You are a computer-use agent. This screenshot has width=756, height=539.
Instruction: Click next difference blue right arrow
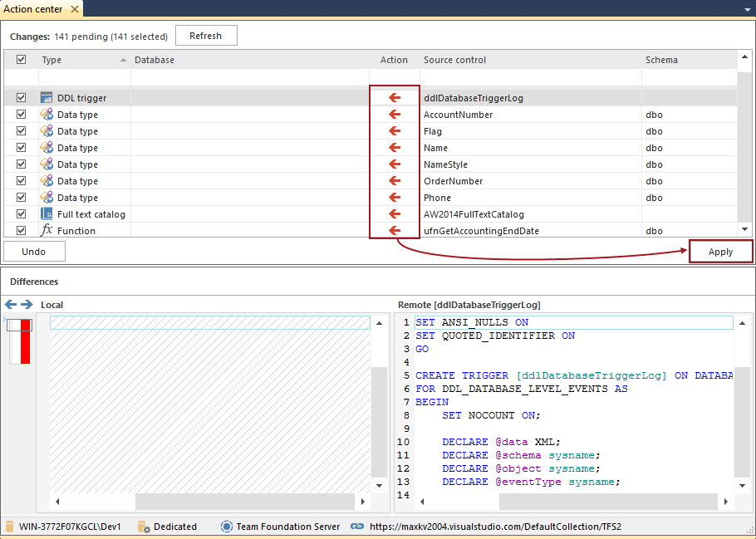tap(27, 305)
